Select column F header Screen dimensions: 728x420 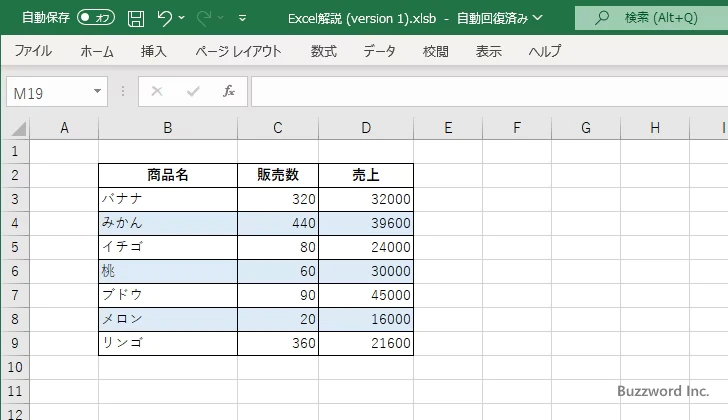click(x=517, y=128)
